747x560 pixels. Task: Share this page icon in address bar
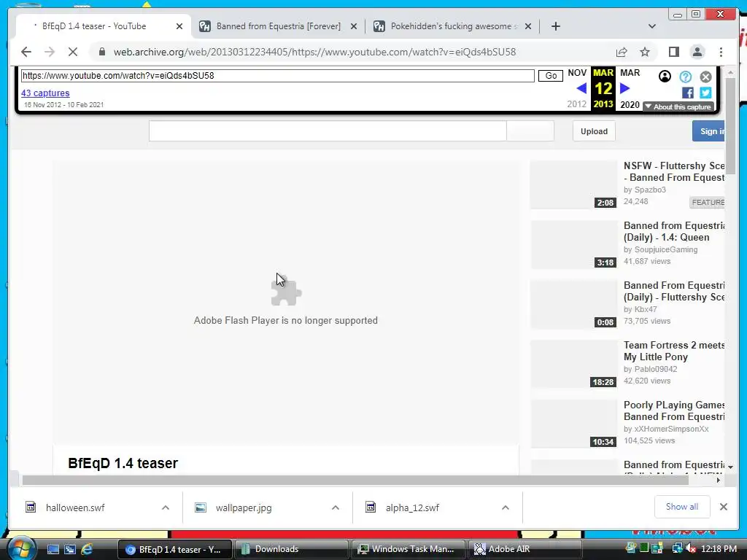click(x=622, y=52)
